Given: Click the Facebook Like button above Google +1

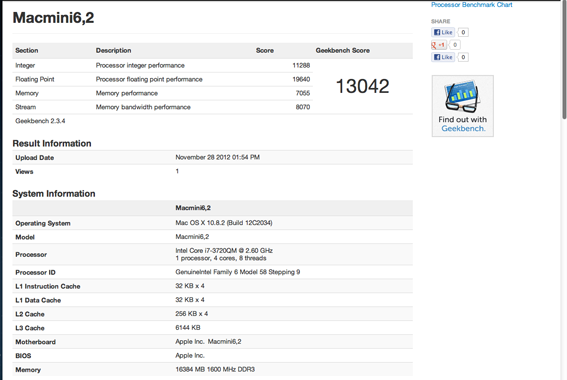Looking at the screenshot, I should [x=443, y=32].
